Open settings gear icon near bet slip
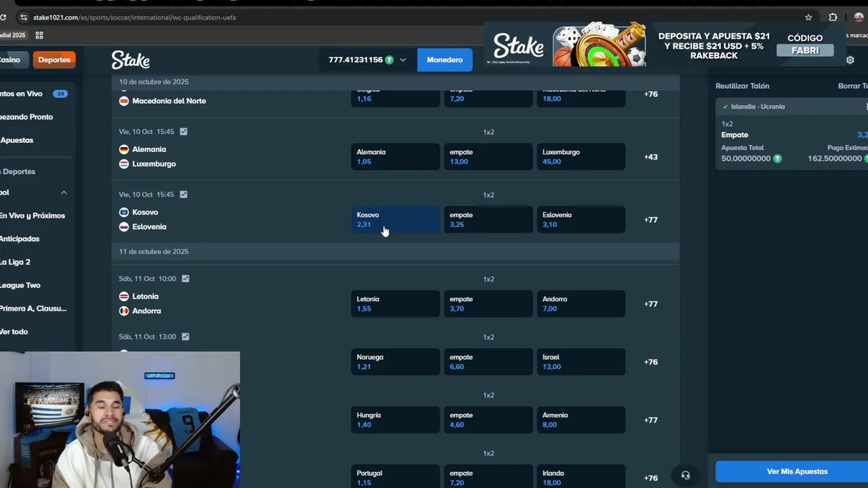The width and height of the screenshot is (868, 488). point(850,60)
